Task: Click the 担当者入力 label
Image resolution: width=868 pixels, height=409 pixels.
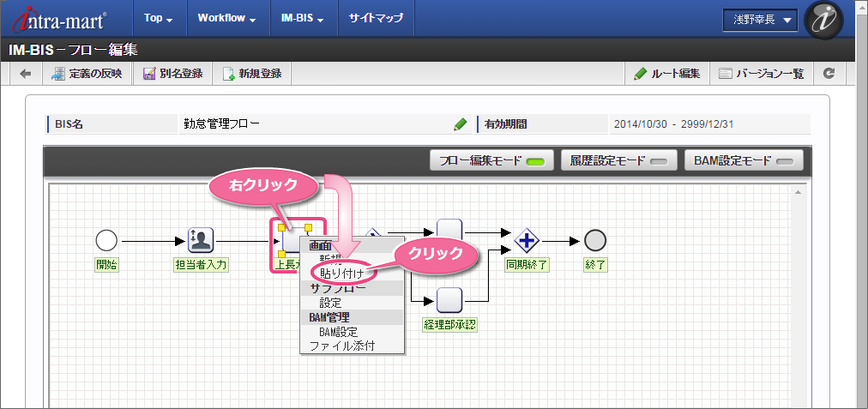Action: point(201,265)
